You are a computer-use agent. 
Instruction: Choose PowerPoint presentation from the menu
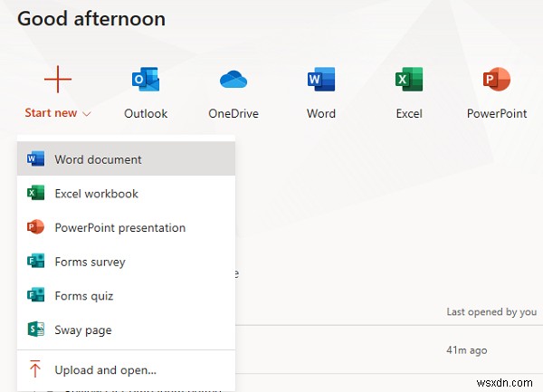(126, 227)
